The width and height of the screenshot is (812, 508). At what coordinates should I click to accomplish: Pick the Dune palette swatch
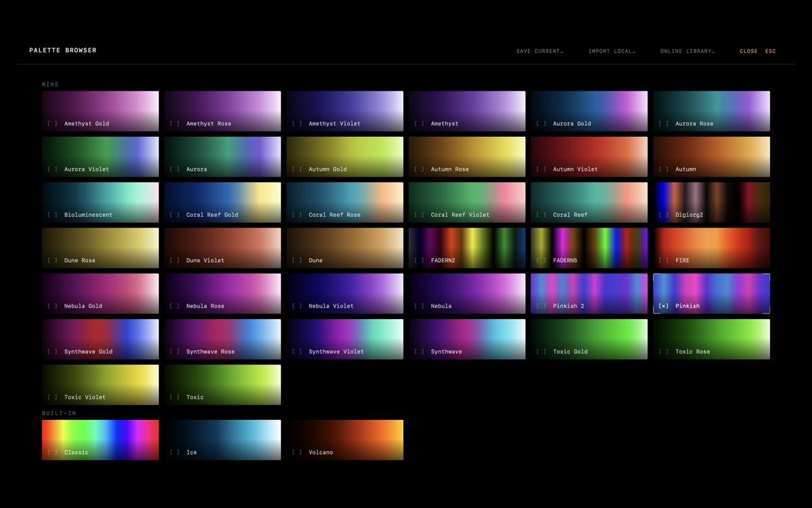point(345,248)
